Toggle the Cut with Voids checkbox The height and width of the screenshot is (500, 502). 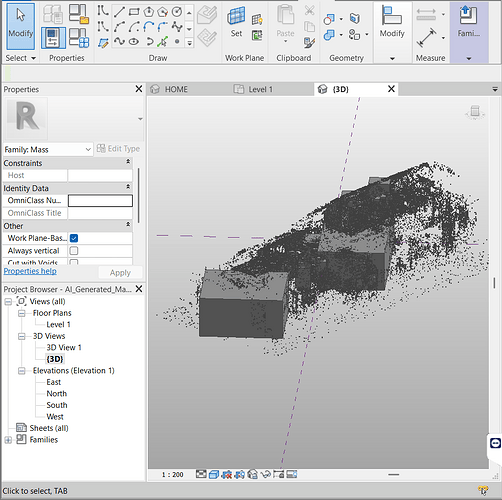coord(74,262)
